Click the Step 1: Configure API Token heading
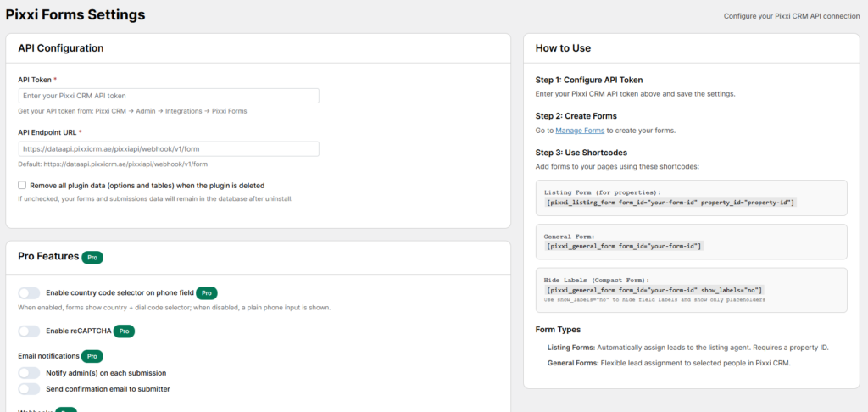The width and height of the screenshot is (868, 412). (589, 80)
